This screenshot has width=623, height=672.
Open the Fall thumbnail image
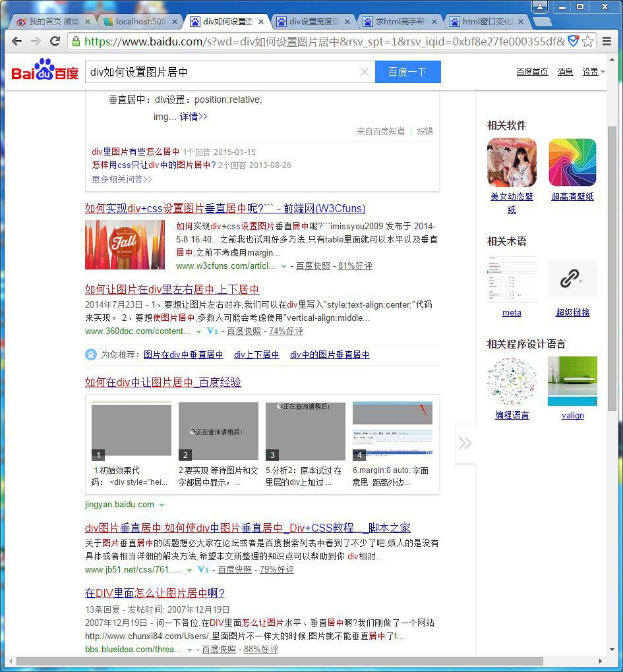tap(125, 244)
